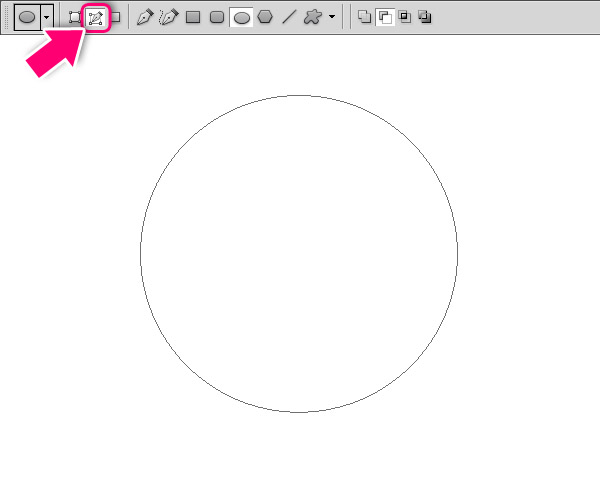This screenshot has width=600, height=501.
Task: Choose the Ellipse shape tool
Action: [241, 17]
